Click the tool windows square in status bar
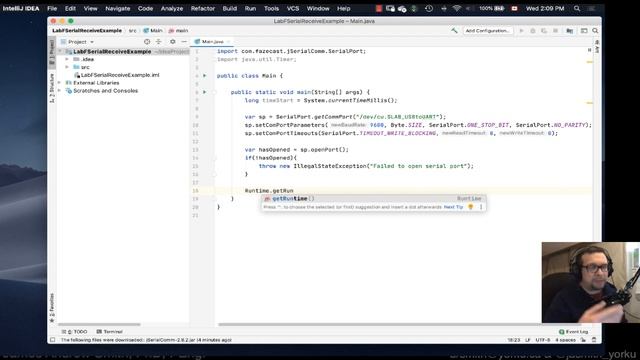The width and height of the screenshot is (640, 360). (52, 340)
